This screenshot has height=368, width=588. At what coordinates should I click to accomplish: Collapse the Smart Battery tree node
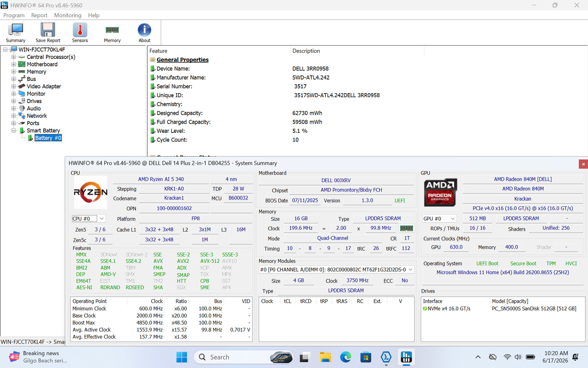click(14, 131)
